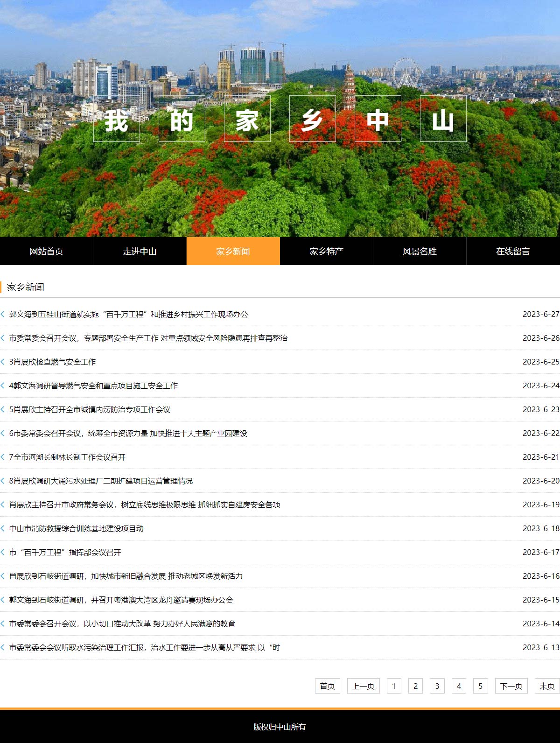Image resolution: width=560 pixels, height=743 pixels.
Task: Open article 市委常委会召开会议，专题部署安全生产工作
Action: pyautogui.click(x=148, y=338)
